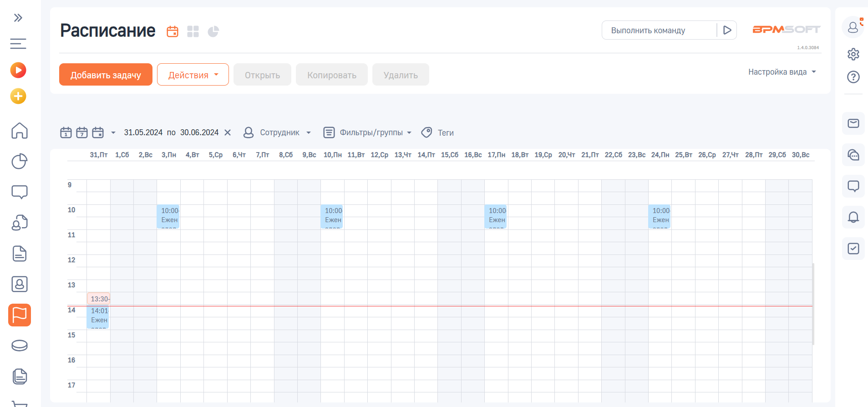Click the Добавить задачу button
This screenshot has width=868, height=407.
click(x=106, y=75)
